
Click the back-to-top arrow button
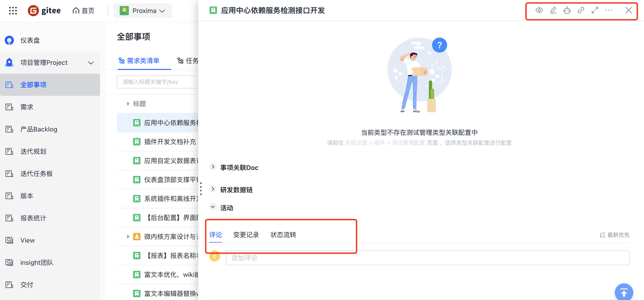click(x=624, y=292)
